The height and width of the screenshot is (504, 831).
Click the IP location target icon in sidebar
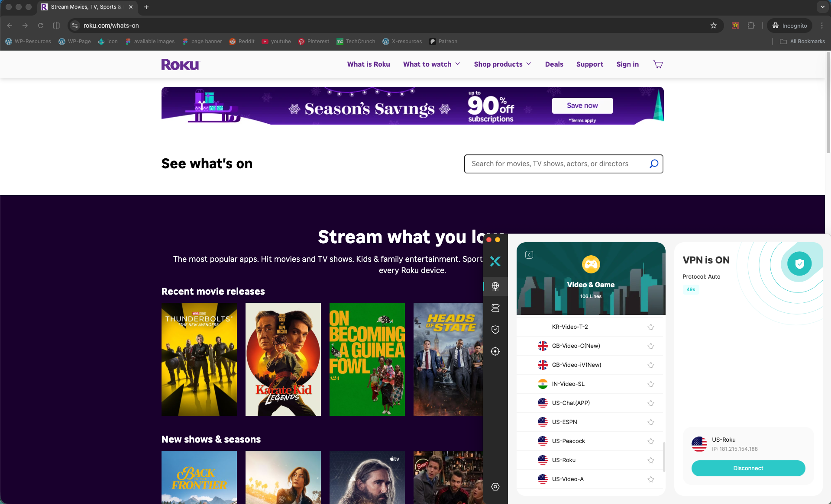point(495,351)
